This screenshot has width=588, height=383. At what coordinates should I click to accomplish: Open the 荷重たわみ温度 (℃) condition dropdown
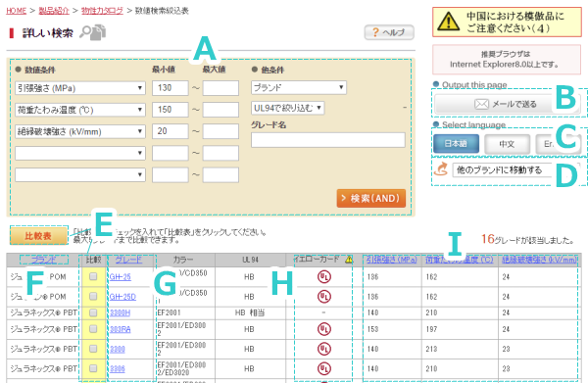(x=80, y=110)
